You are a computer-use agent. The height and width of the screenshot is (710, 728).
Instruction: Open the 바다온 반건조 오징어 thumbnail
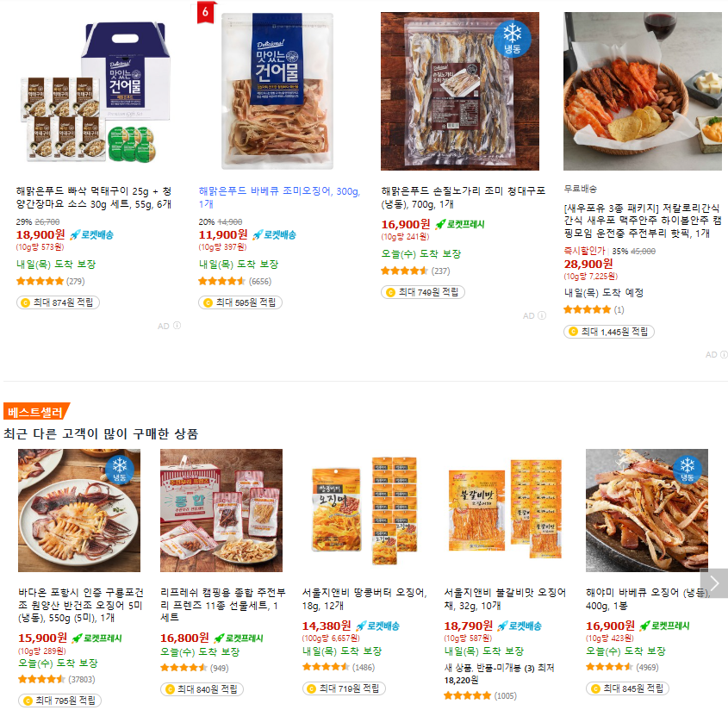pos(79,510)
